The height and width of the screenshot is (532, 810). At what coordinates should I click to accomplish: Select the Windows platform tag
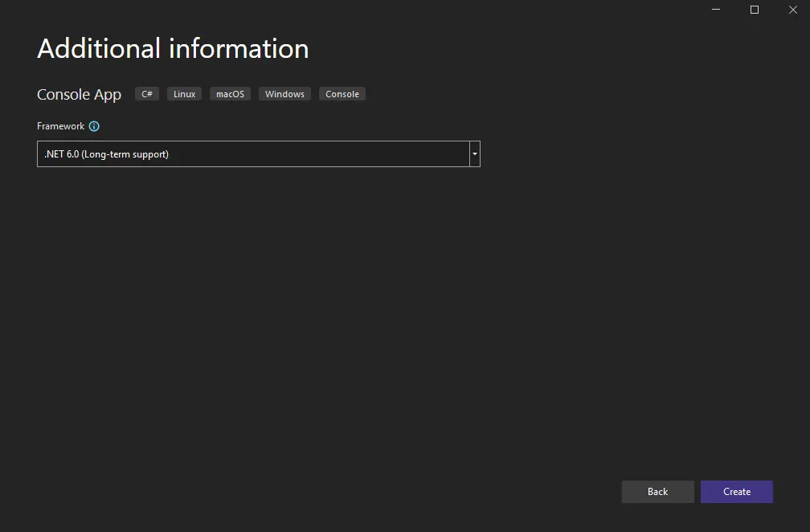pyautogui.click(x=284, y=94)
